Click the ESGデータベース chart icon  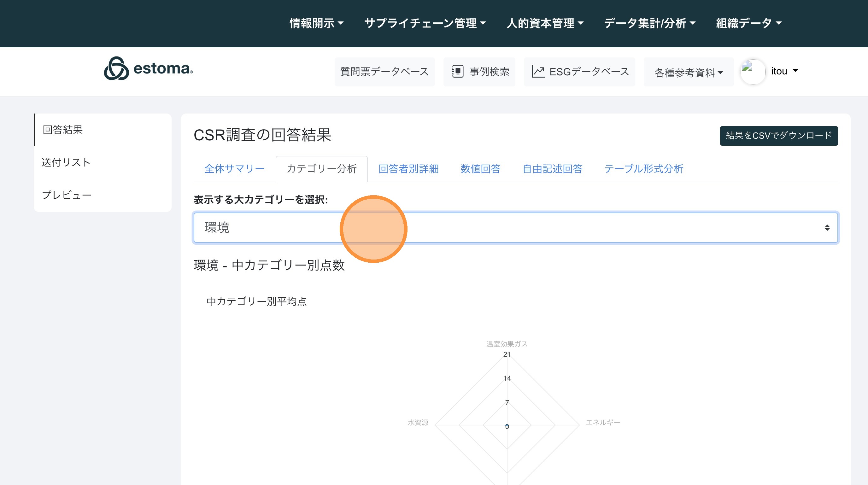click(538, 71)
